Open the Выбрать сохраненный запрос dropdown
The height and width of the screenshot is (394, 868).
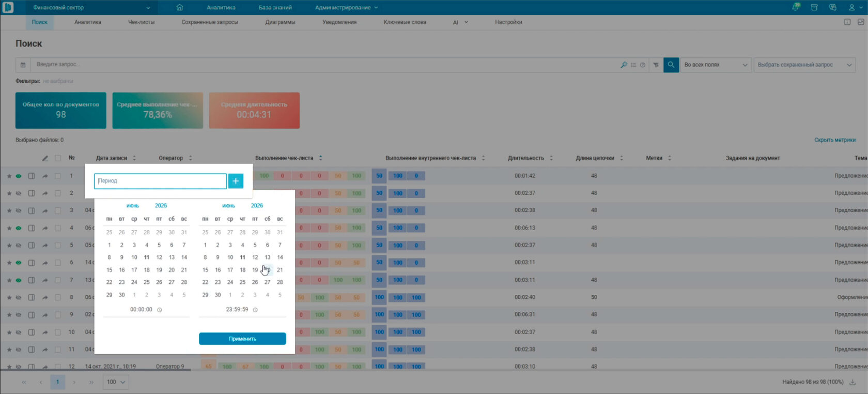tap(804, 65)
